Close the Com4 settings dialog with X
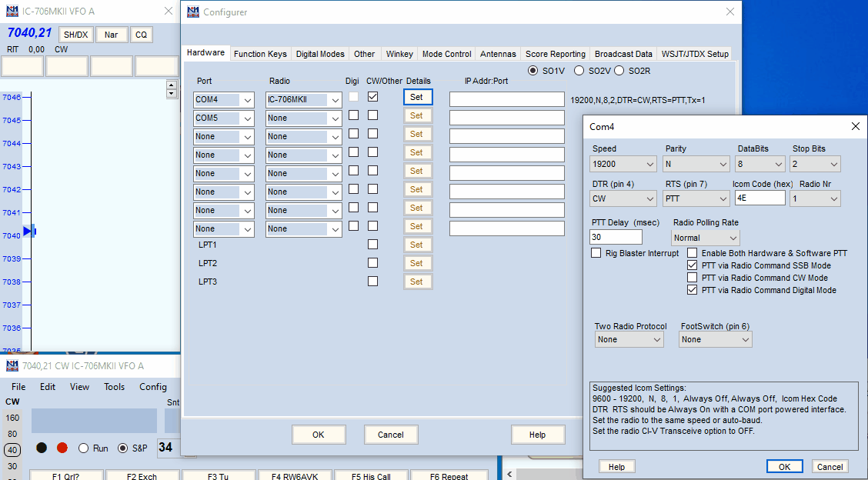 coord(855,126)
